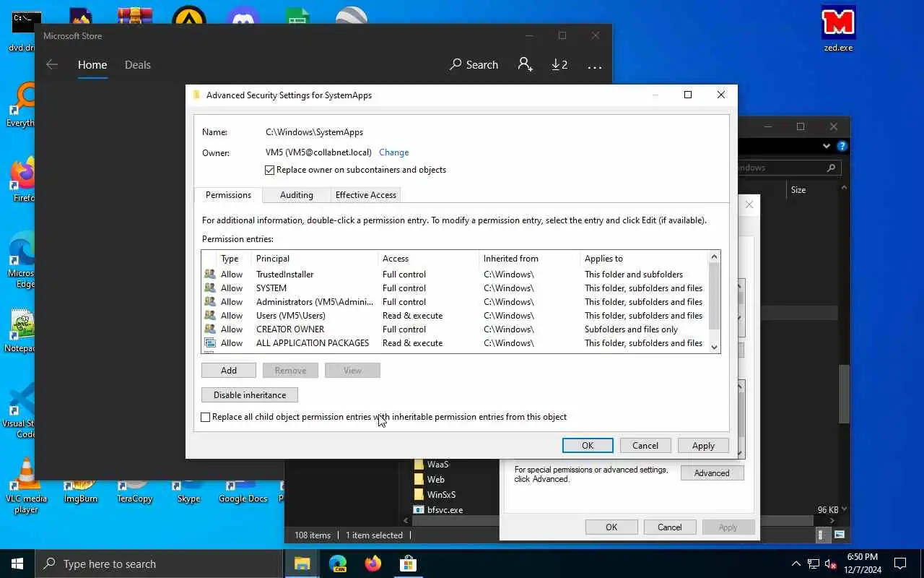Image resolution: width=924 pixels, height=578 pixels.
Task: Open Google Docs desktop shortcut
Action: (243, 492)
